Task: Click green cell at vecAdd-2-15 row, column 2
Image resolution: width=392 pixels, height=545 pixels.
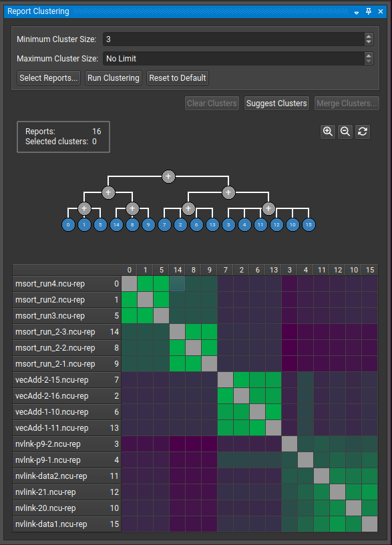Action: click(x=242, y=380)
